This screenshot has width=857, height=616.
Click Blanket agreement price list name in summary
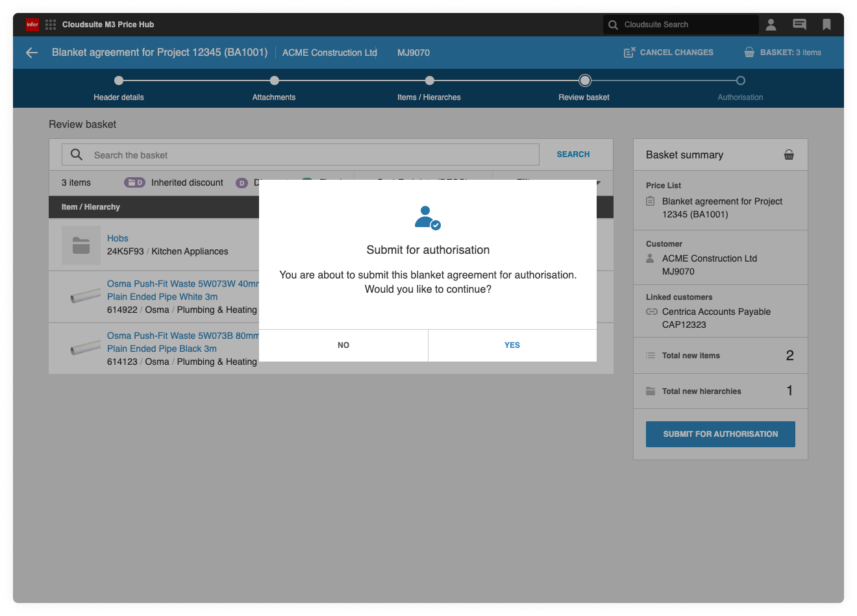[722, 208]
